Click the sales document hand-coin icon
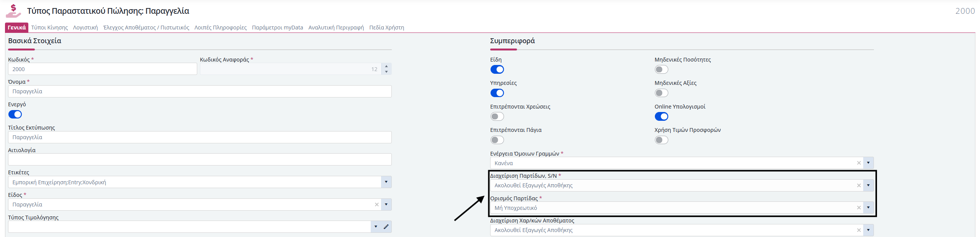This screenshot has height=237, width=980. (x=13, y=11)
